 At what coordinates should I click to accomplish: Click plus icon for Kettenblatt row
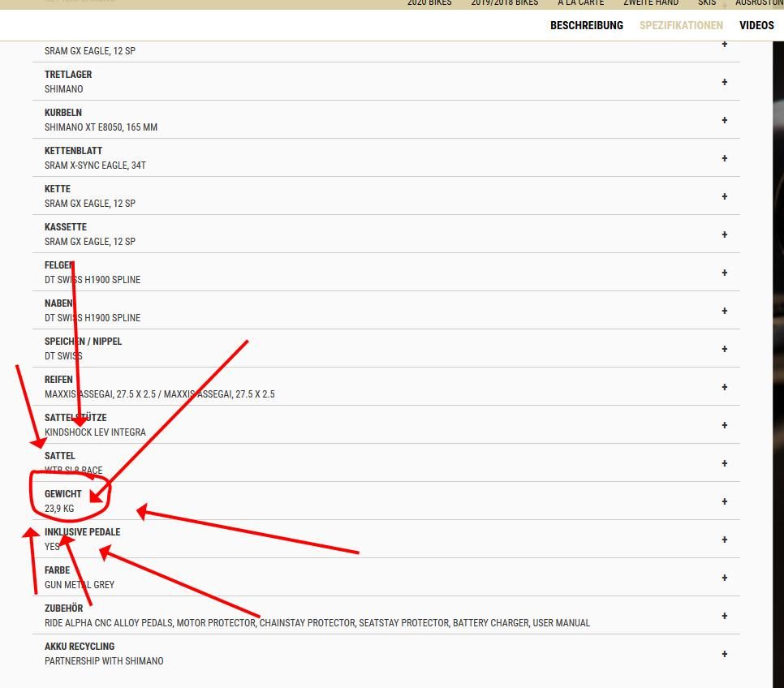tap(724, 158)
